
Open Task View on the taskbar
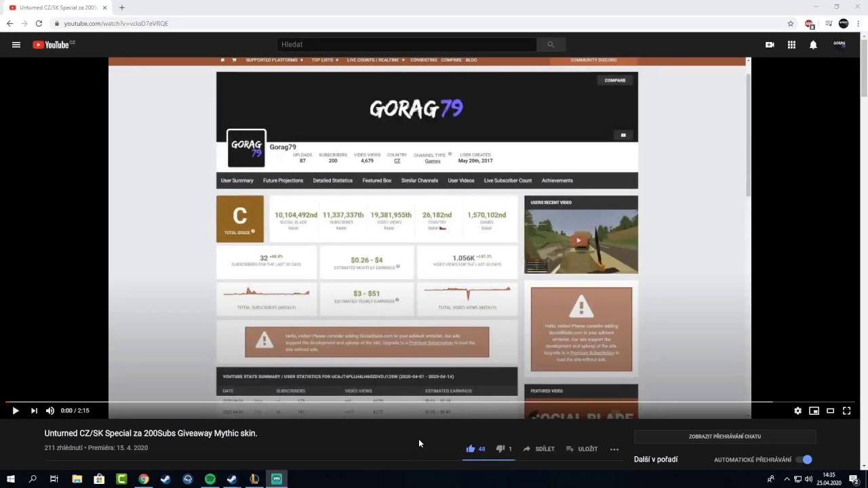pyautogui.click(x=54, y=479)
